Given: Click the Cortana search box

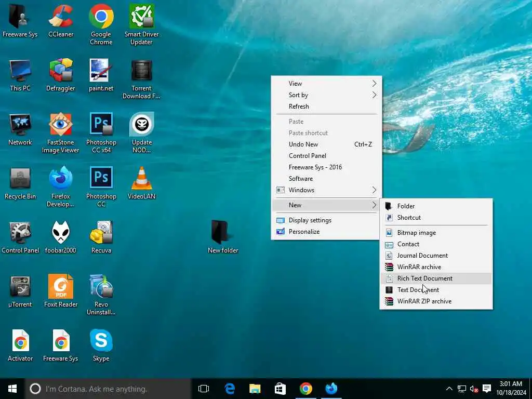Looking at the screenshot, I should pyautogui.click(x=108, y=389).
